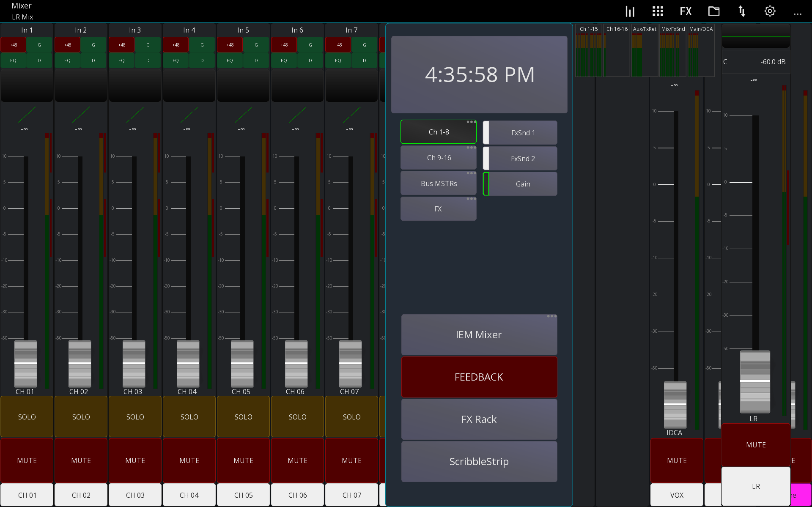Select the up/down transfer arrows icon
Viewport: 812px width, 507px height.
pyautogui.click(x=742, y=11)
